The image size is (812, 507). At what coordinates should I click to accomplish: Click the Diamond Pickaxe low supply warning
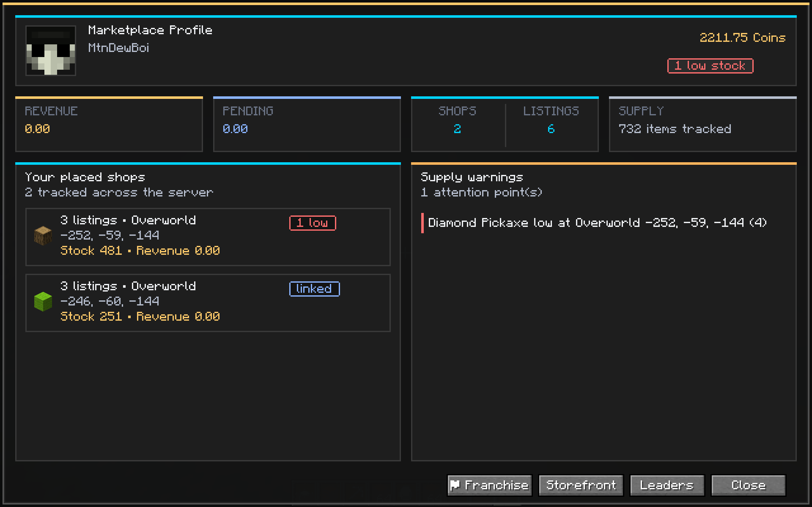coord(597,223)
